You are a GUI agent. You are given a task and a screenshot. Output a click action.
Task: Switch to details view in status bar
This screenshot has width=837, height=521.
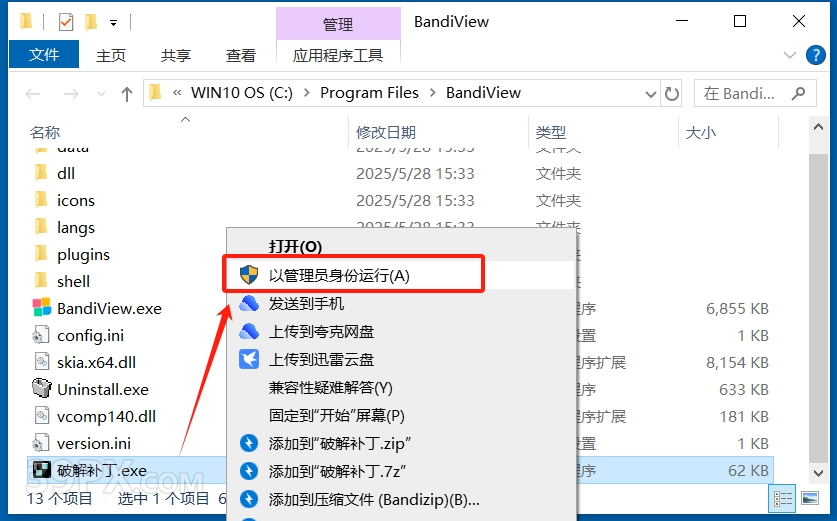coord(783,499)
